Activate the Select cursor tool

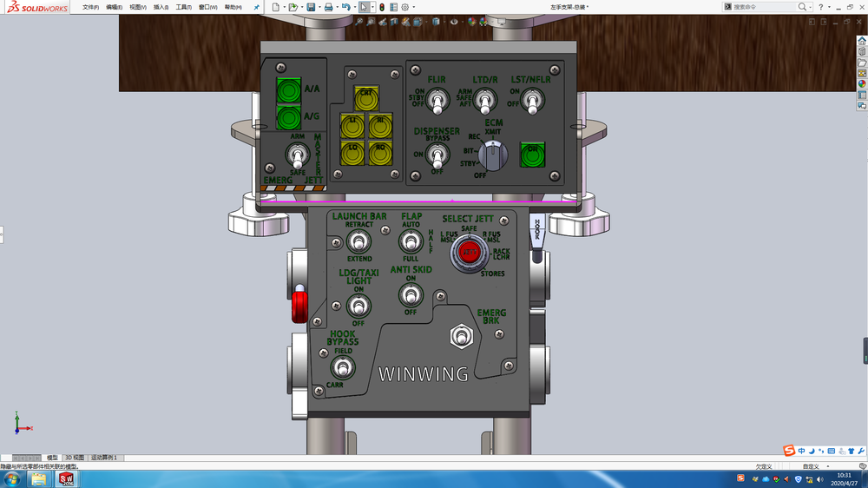tap(364, 7)
